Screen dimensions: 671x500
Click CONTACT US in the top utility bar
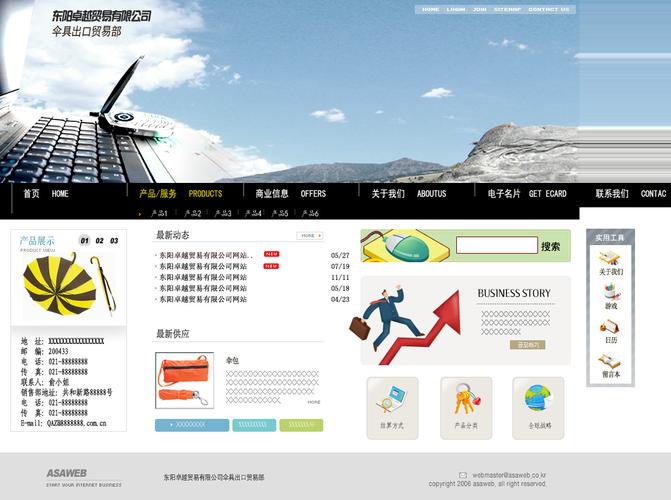[x=549, y=9]
